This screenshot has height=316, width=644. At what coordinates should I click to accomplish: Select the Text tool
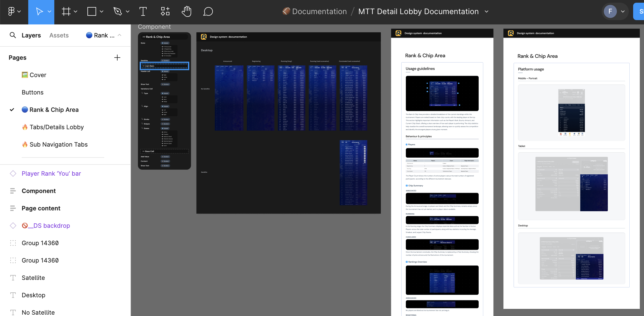[x=143, y=11]
